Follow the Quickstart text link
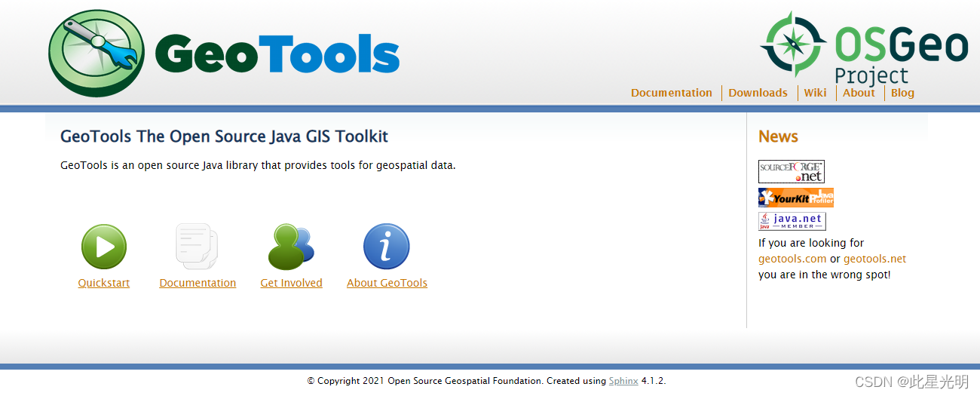 click(104, 283)
